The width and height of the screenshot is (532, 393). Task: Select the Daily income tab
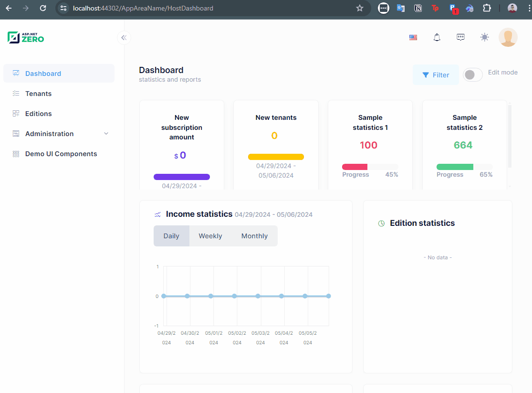171,236
